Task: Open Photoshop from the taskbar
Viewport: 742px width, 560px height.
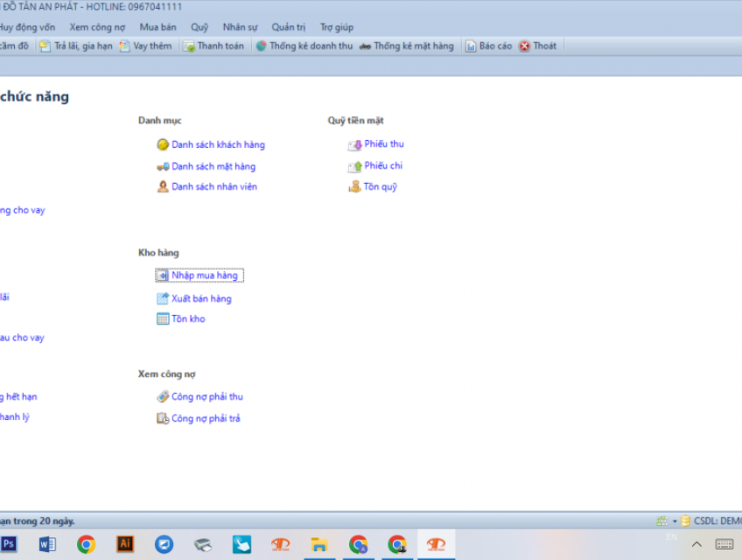Action: pos(9,544)
